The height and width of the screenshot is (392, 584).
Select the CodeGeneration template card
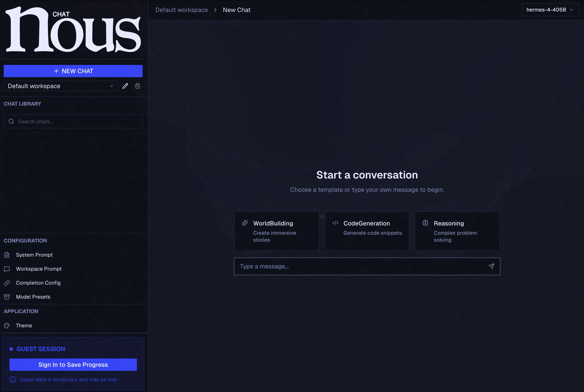coord(367,231)
